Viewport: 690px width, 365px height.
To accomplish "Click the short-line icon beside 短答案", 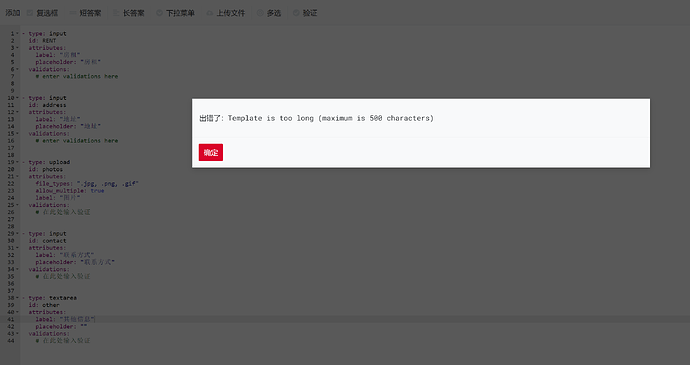I will [73, 13].
